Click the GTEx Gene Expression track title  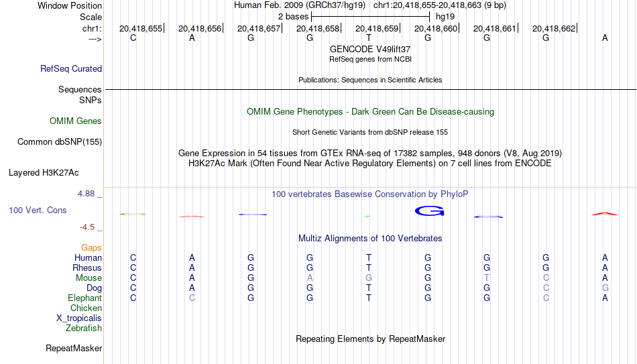click(370, 153)
